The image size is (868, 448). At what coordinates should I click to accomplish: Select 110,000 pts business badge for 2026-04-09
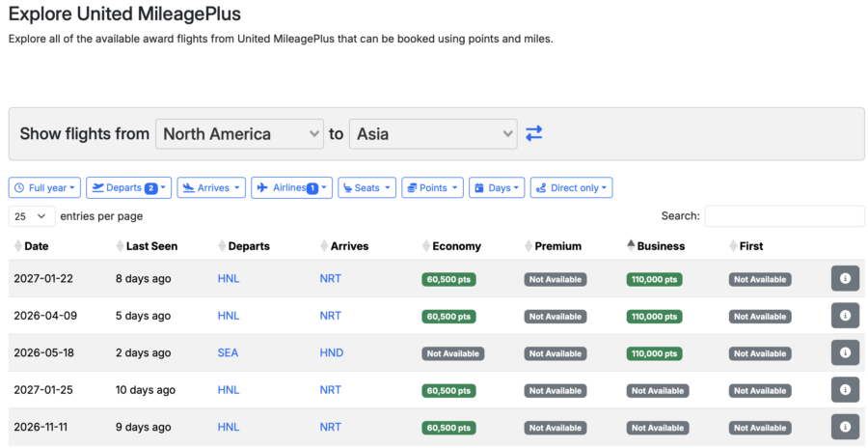[654, 317]
